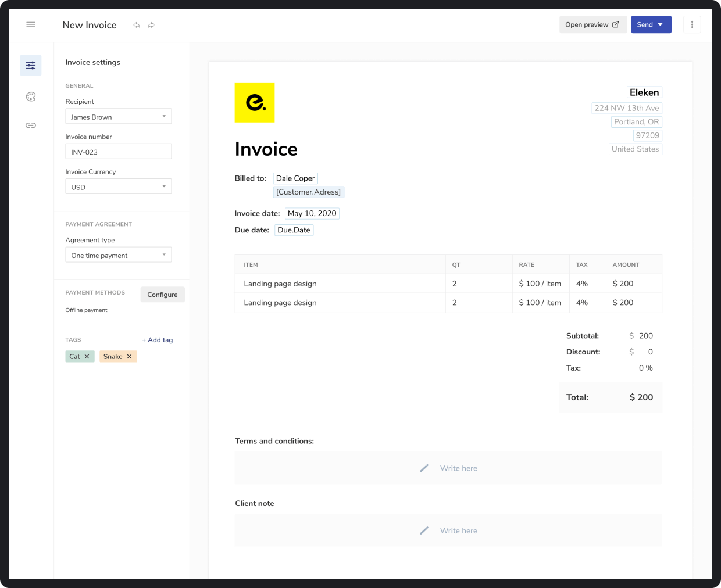Edit the city field Portland, OR
Screen dimensions: 721x588
point(637,122)
